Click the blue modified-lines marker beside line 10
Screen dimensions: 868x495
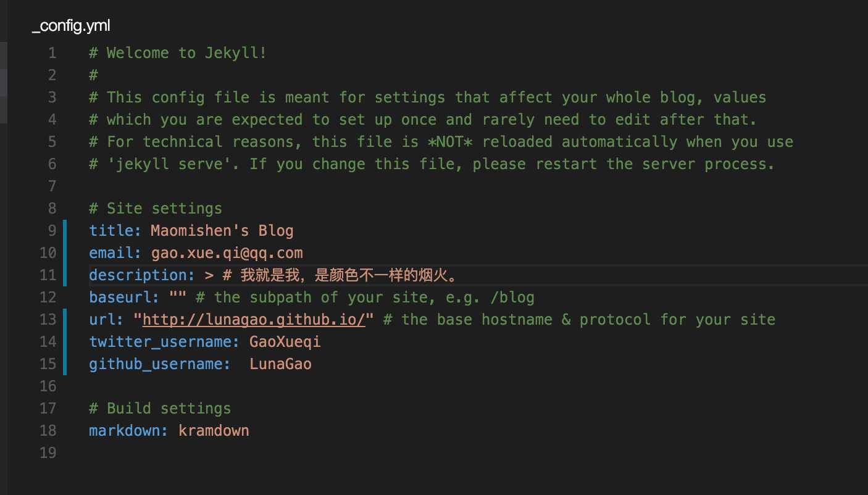point(64,253)
